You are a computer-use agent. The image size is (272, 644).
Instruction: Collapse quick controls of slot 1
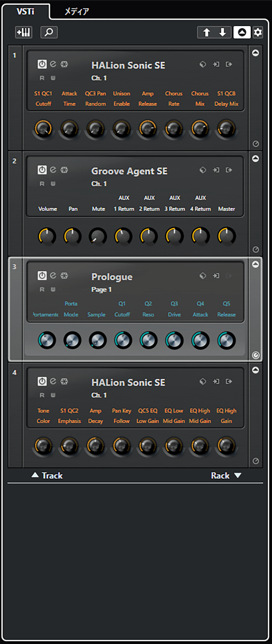coord(256,53)
